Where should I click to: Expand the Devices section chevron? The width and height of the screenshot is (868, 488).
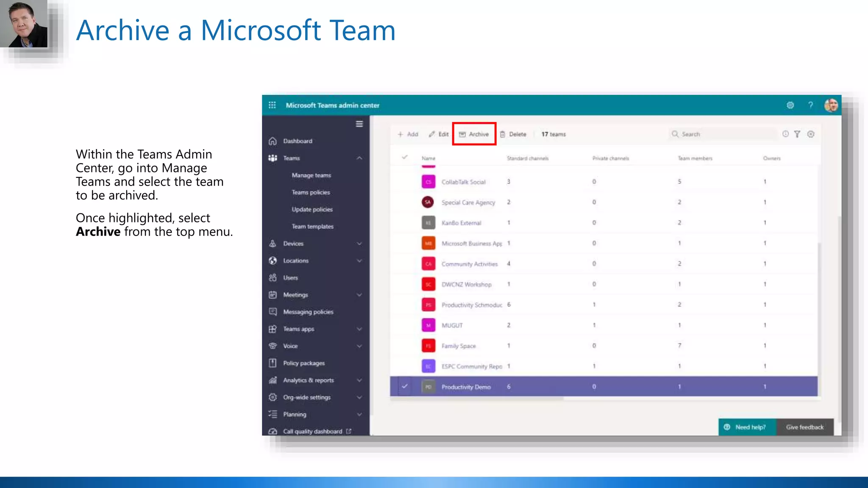359,244
